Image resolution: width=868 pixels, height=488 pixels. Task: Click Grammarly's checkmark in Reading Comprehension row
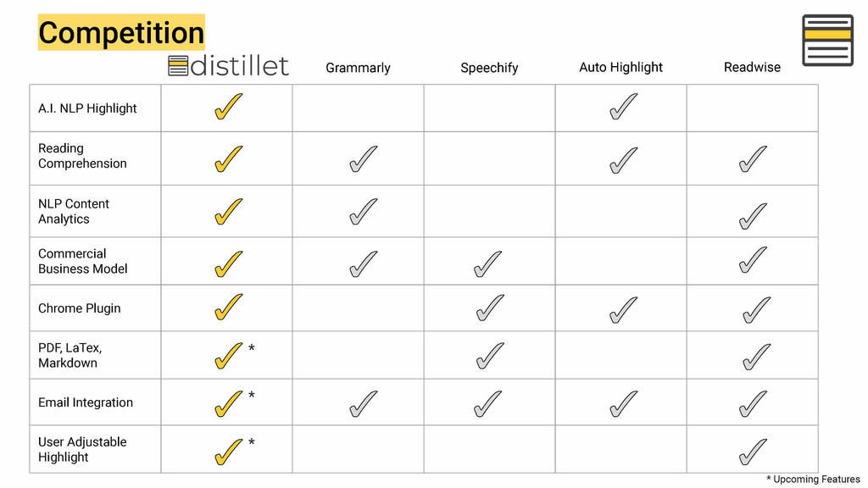363,159
